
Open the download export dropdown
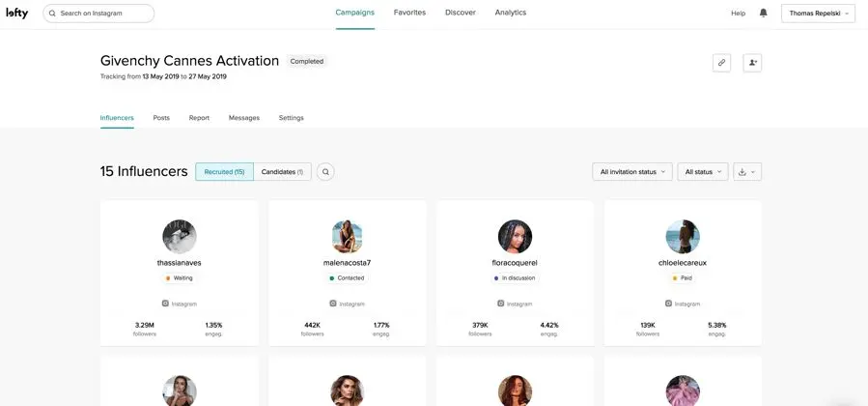tap(746, 172)
